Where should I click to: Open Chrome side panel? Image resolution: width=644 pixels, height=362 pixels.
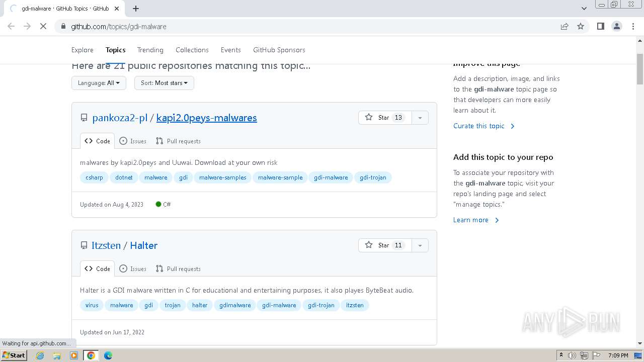(x=600, y=26)
